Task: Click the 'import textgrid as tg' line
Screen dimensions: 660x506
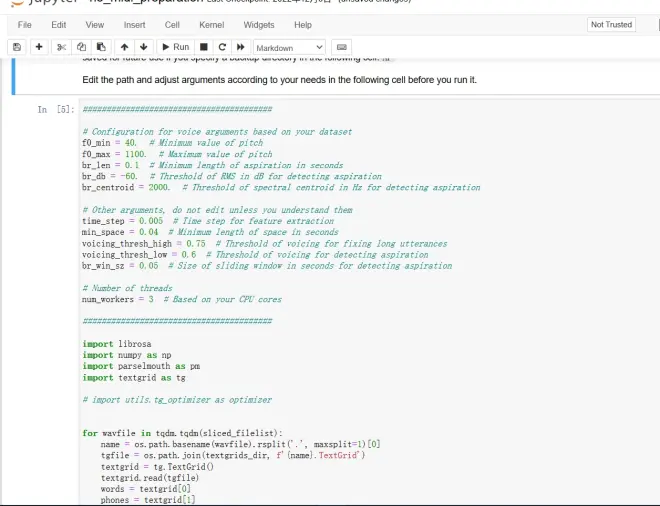Action: point(134,378)
